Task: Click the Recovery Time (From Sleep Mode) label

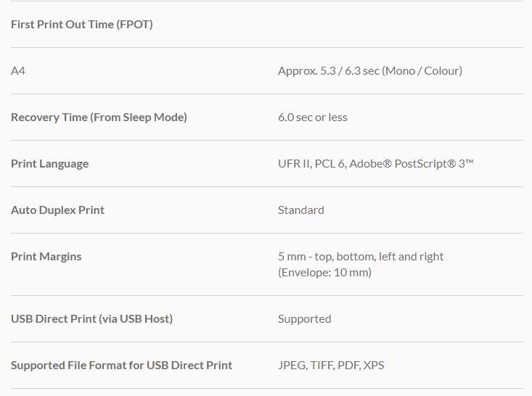Action: pyautogui.click(x=99, y=117)
